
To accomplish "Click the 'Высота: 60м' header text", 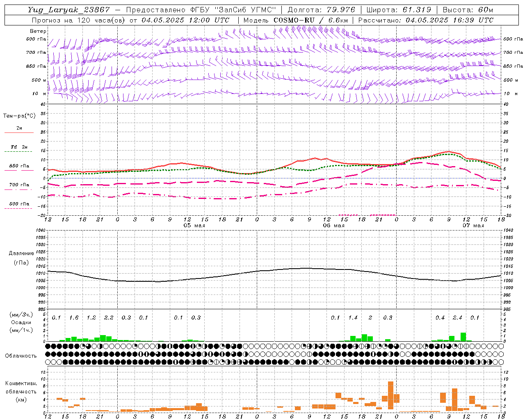I will tap(468, 10).
